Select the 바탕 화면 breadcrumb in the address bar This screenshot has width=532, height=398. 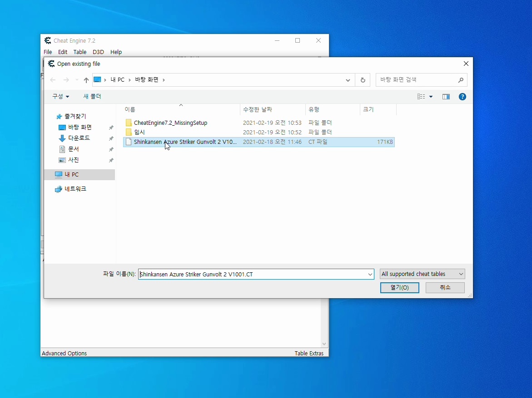coord(147,80)
